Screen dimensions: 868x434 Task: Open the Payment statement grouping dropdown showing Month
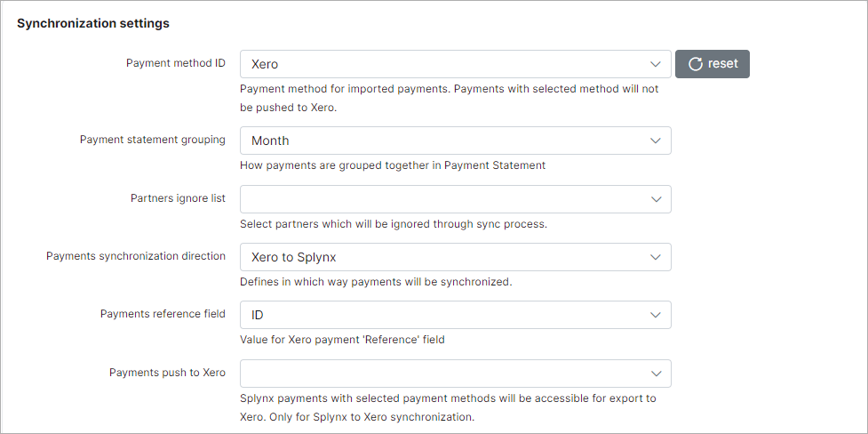coord(456,141)
